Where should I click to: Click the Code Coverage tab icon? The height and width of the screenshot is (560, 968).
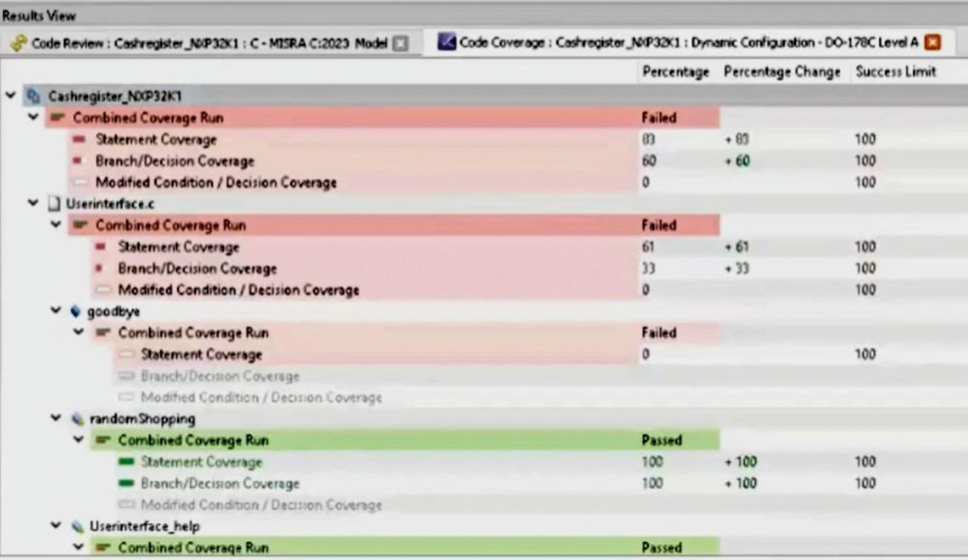446,42
